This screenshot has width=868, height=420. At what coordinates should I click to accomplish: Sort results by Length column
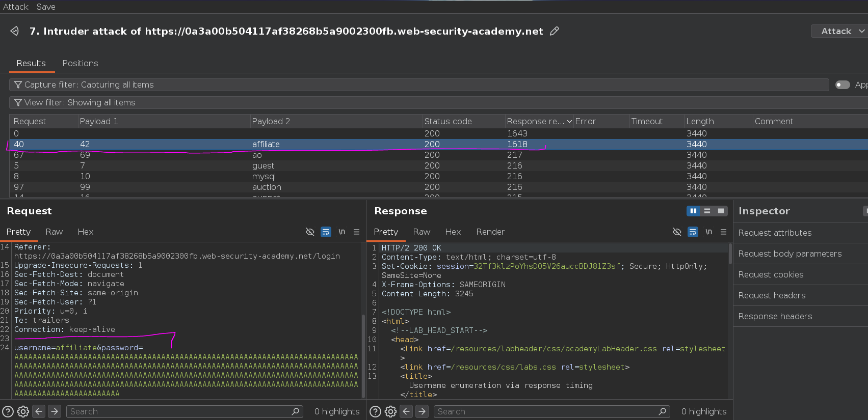pyautogui.click(x=719, y=121)
